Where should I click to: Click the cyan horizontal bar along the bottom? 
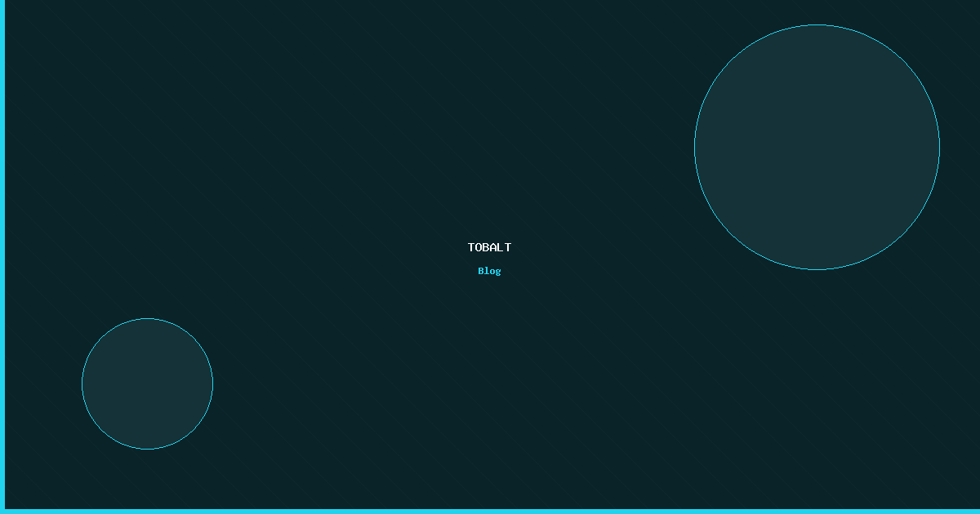coord(490,512)
